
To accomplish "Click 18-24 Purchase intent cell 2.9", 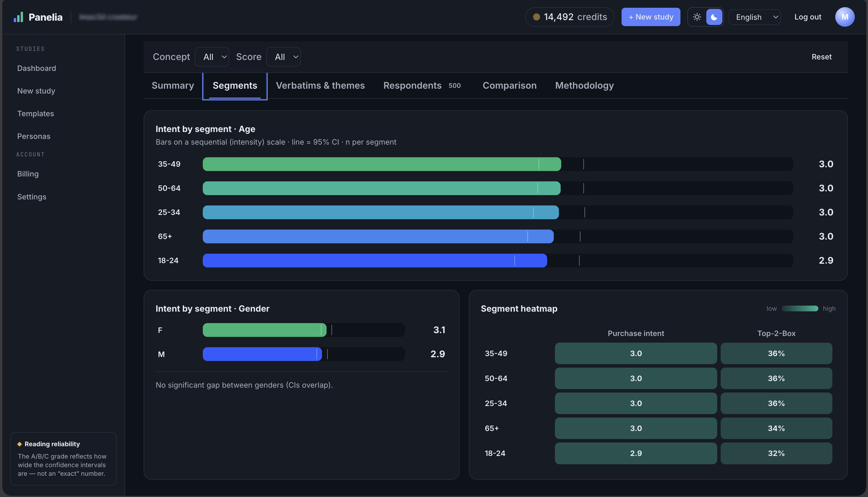I will pos(636,453).
